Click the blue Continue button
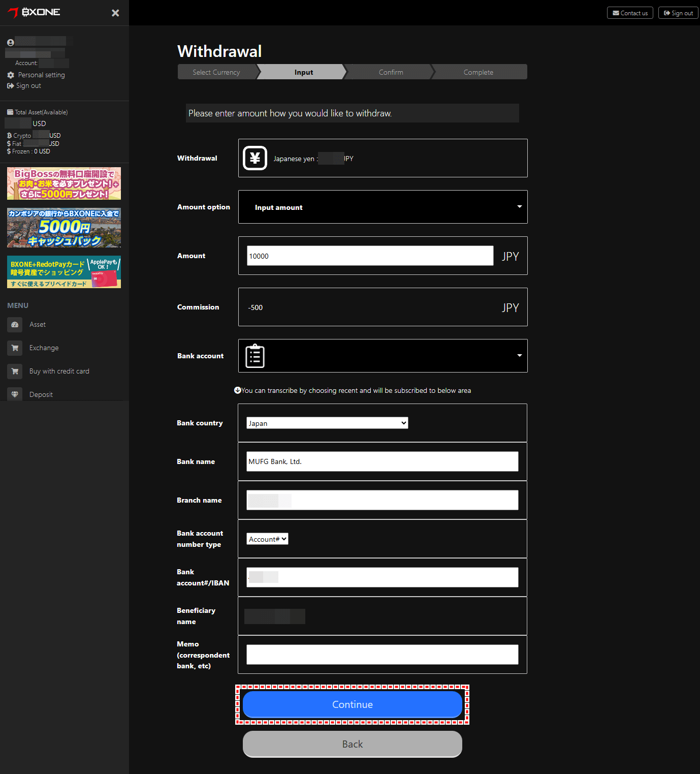Screen dimensions: 700x774 353,704
